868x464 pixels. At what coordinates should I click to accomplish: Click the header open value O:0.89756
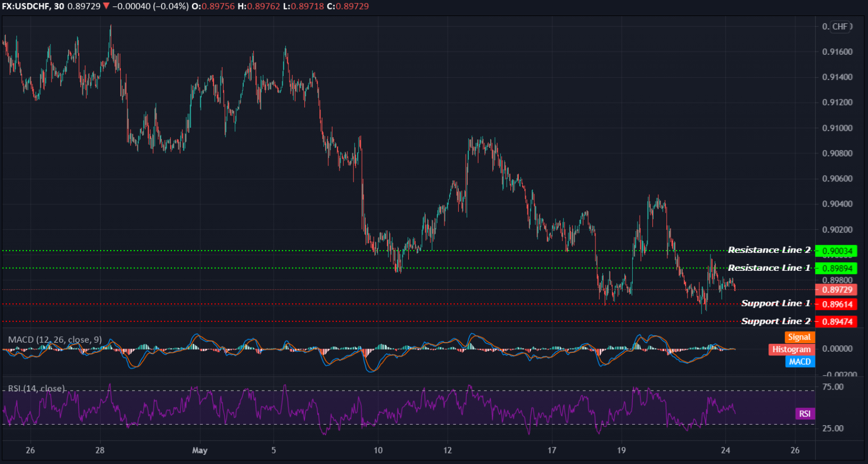coord(213,6)
